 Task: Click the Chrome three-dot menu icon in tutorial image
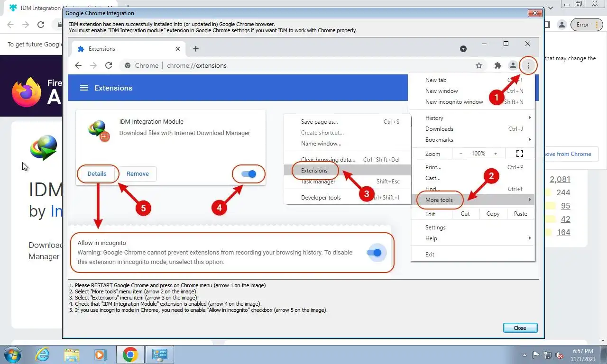[528, 65]
